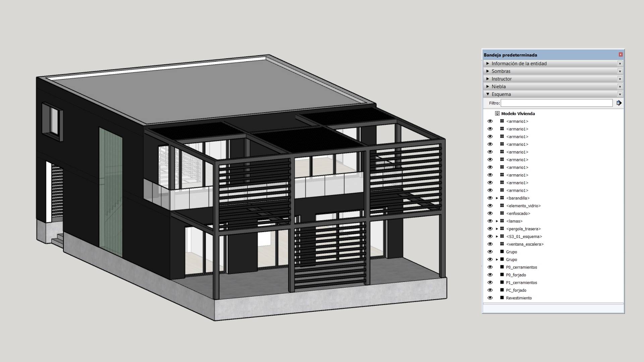Expand the <barandilla> tree item

click(x=496, y=198)
